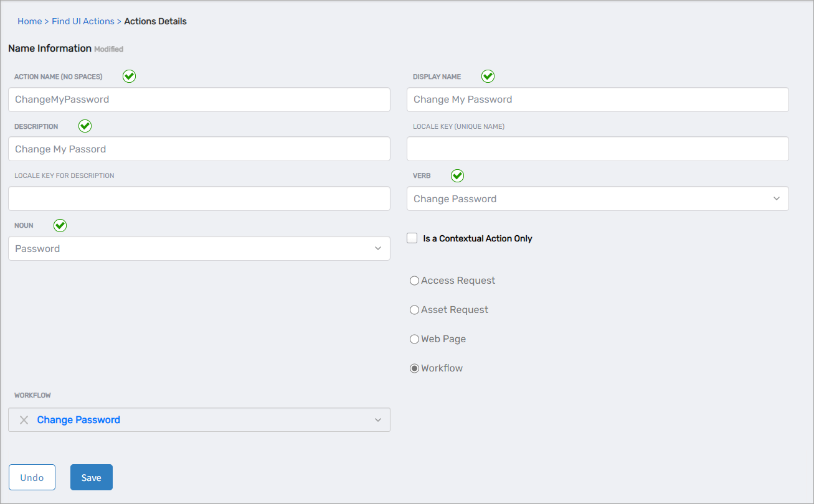The height and width of the screenshot is (504, 814).
Task: Enable the Is a Contextual Action Only checkbox
Action: pyautogui.click(x=412, y=238)
